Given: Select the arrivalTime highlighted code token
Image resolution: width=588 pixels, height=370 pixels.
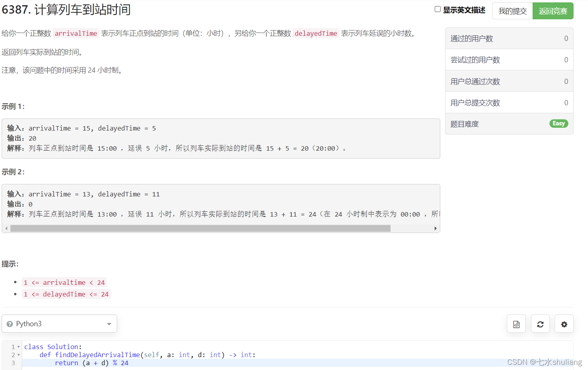Looking at the screenshot, I should coord(75,33).
